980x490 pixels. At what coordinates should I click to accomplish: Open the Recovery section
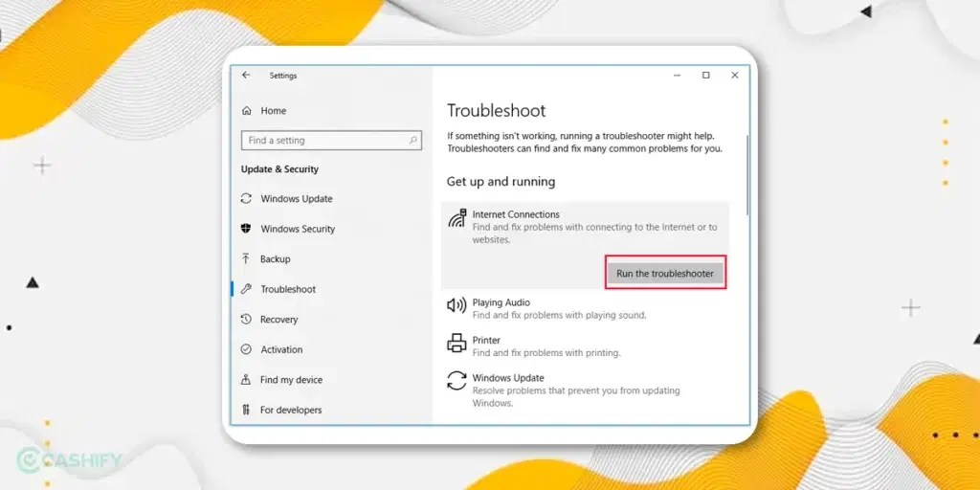click(x=278, y=320)
